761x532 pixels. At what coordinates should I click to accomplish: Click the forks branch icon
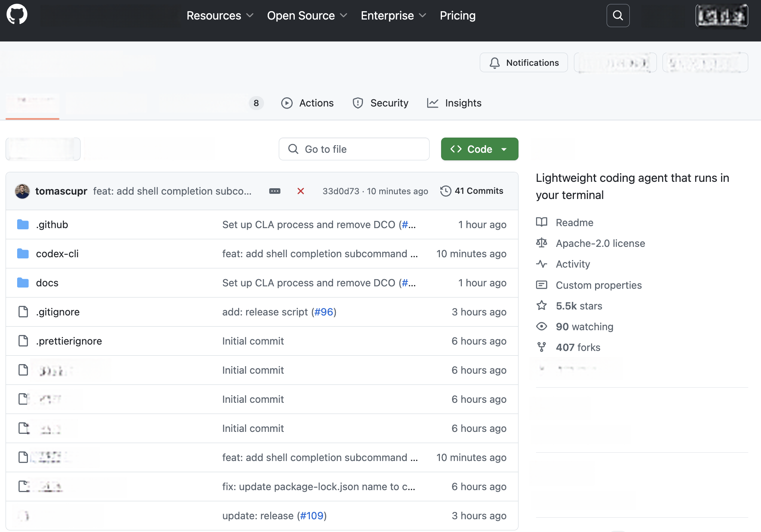pos(542,347)
